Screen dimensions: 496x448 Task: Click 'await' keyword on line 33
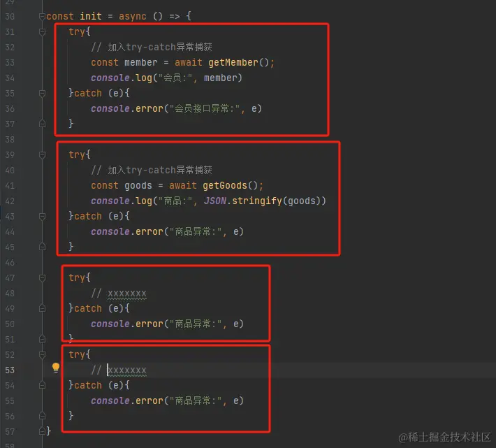188,62
